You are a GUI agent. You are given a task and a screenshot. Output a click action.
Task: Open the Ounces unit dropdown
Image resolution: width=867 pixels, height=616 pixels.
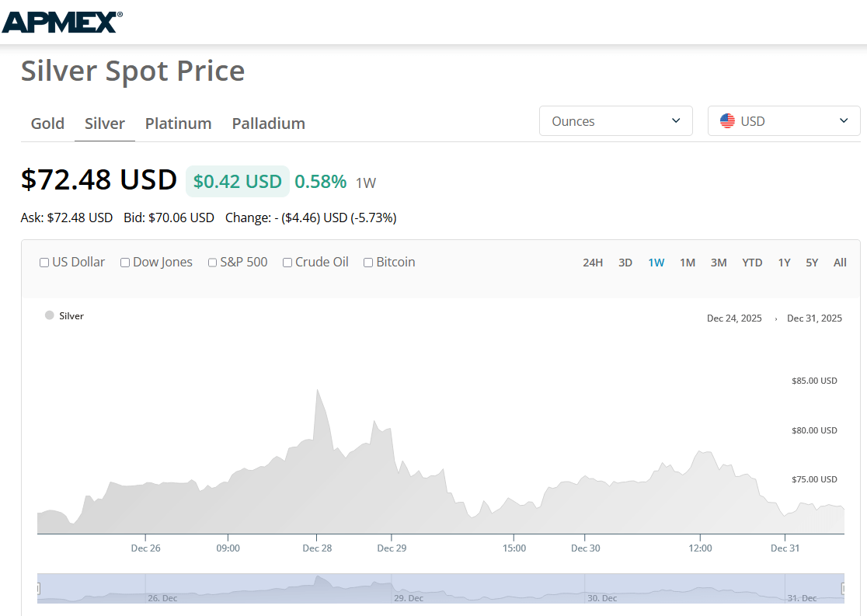point(615,121)
